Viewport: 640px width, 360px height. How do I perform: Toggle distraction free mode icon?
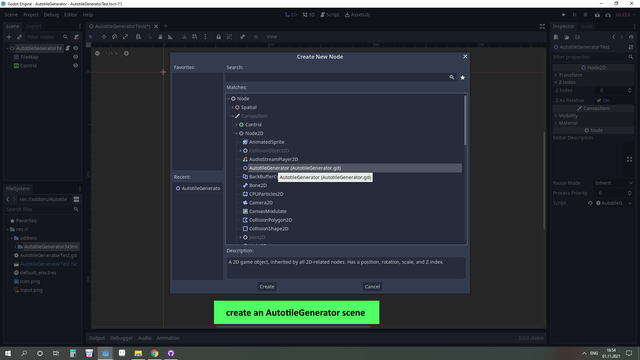click(542, 26)
